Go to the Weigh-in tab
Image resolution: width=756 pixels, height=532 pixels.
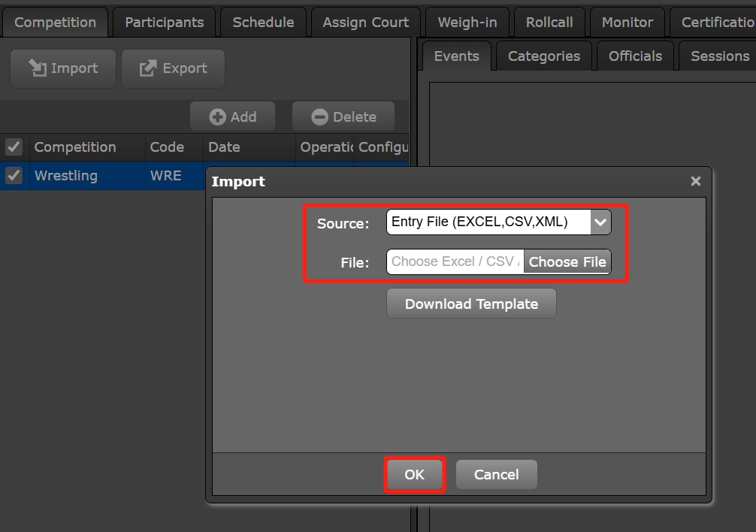467,23
